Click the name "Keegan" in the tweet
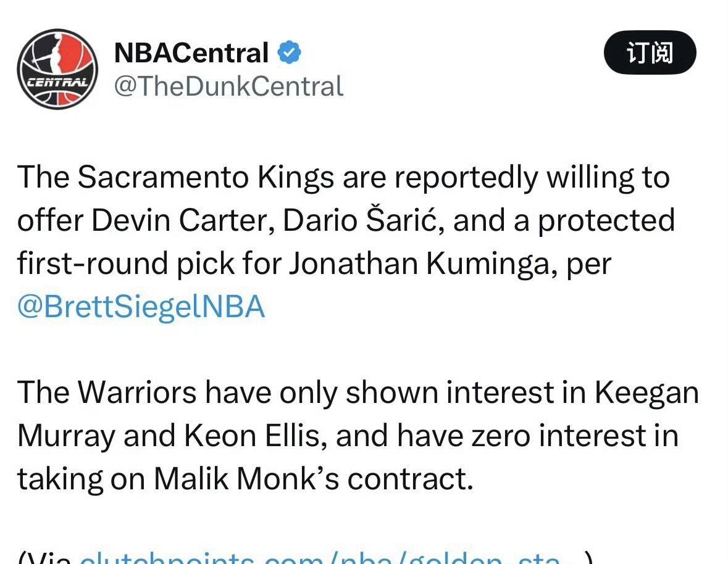Image resolution: width=728 pixels, height=564 pixels. pyautogui.click(x=646, y=392)
